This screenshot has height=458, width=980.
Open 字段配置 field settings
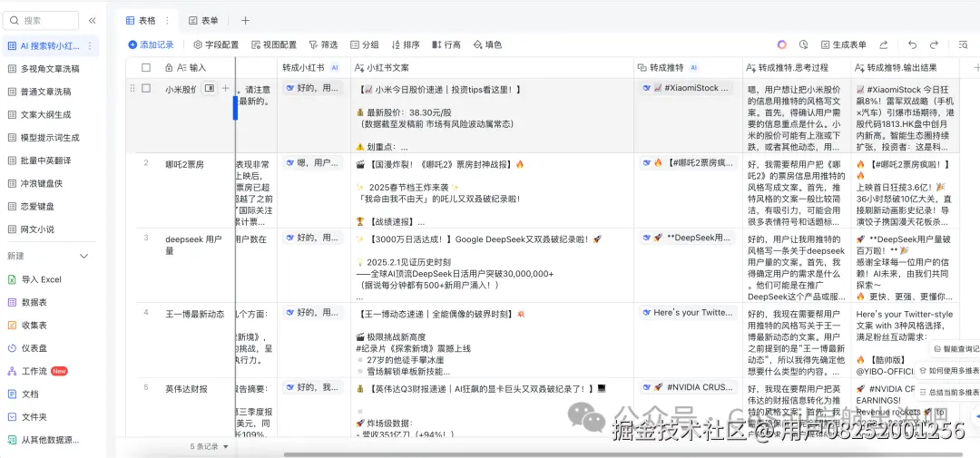pos(216,45)
